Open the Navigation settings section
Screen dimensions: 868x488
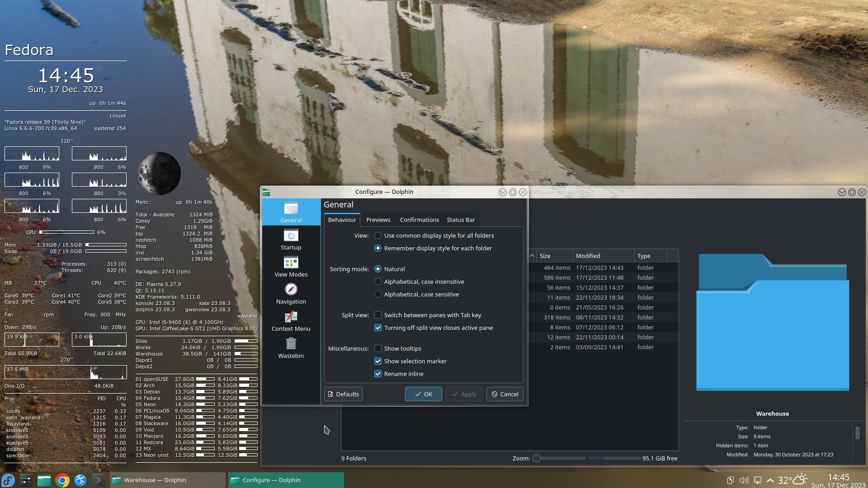point(291,294)
